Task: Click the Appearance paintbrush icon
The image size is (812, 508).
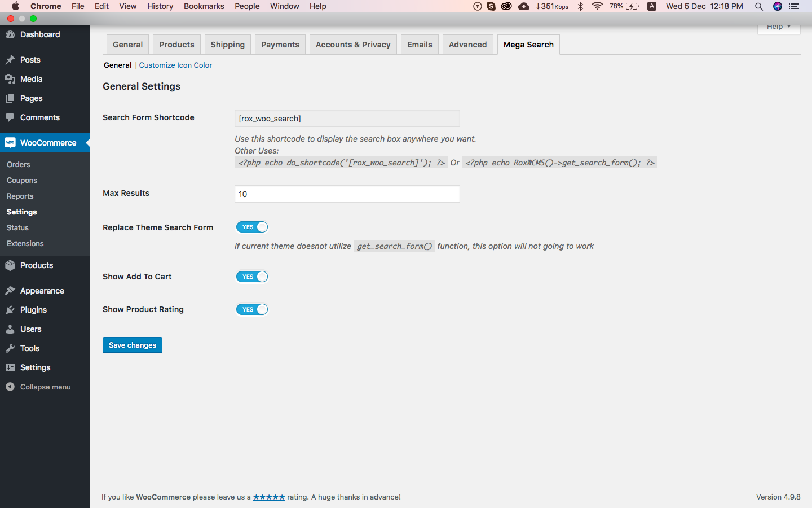Action: coord(10,291)
